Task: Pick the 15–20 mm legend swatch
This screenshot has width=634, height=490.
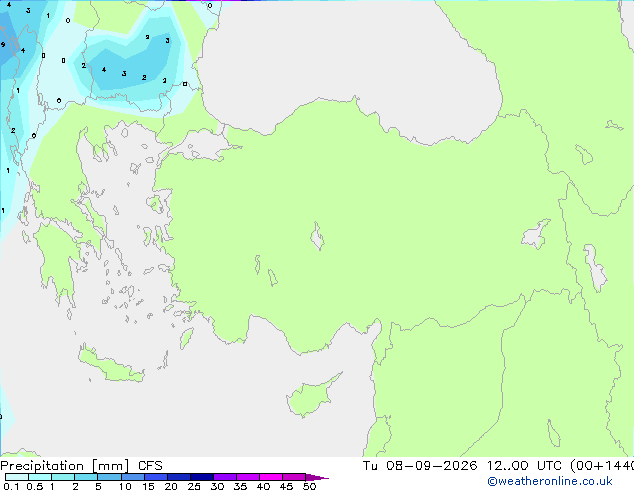Action: tap(156, 477)
